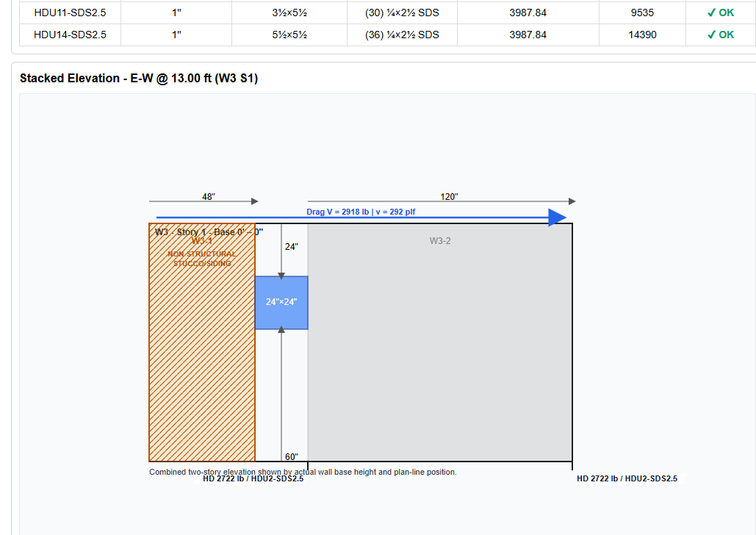
Task: Click the 48" dimension label
Action: [x=209, y=197]
